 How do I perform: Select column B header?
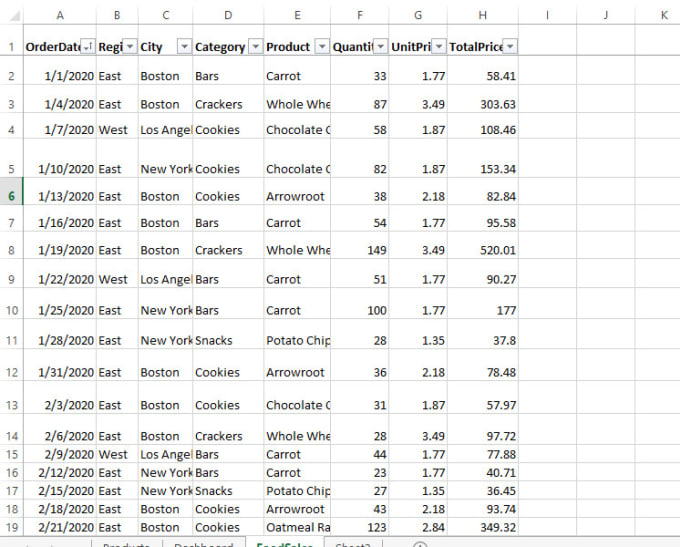click(117, 15)
